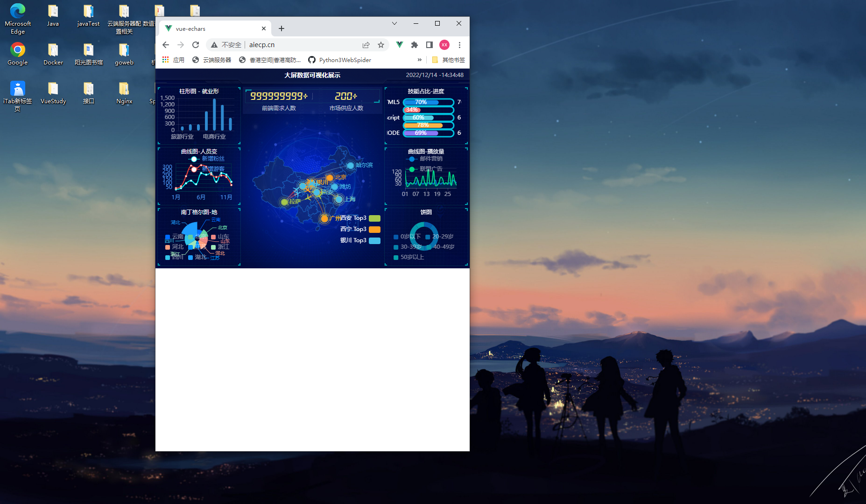Reload the aiecp.cn page
This screenshot has width=866, height=504.
point(196,45)
